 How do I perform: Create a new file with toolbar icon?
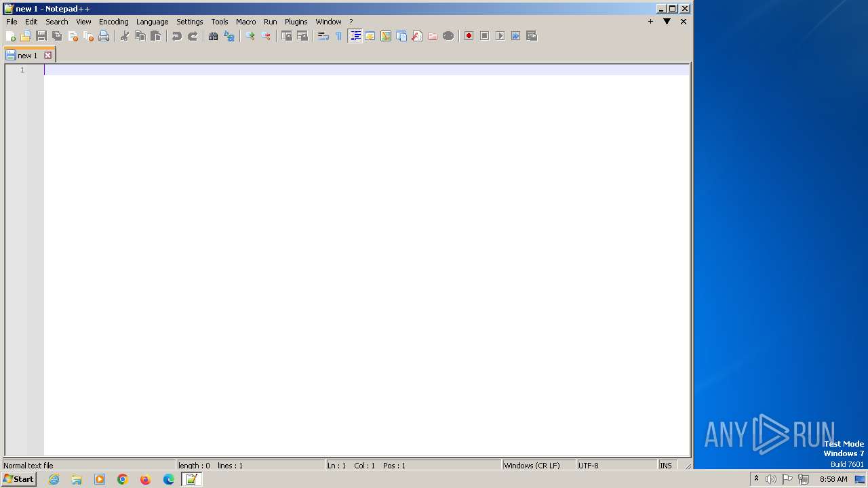[10, 36]
